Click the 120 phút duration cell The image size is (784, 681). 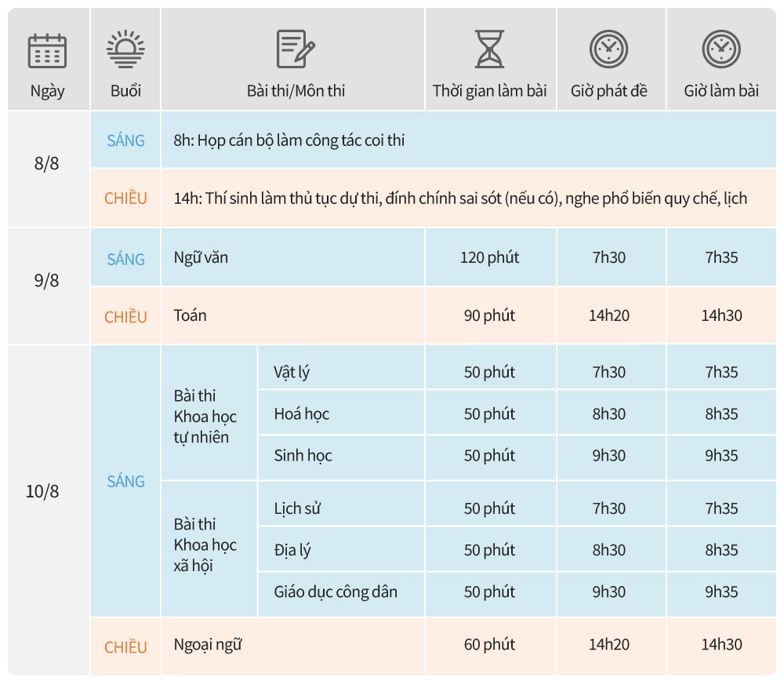tap(489, 257)
